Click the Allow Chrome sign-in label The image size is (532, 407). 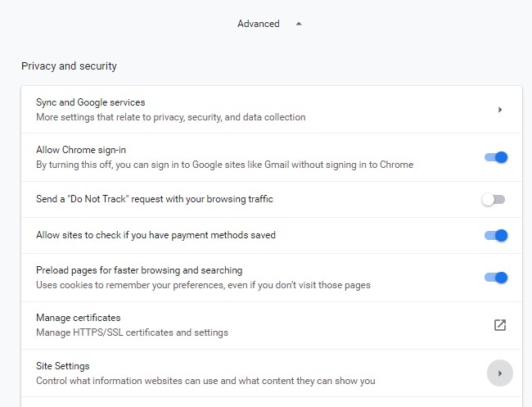pos(81,150)
